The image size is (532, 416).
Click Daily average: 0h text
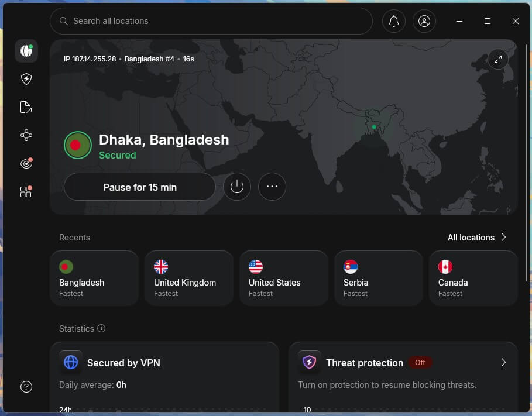[x=92, y=385]
